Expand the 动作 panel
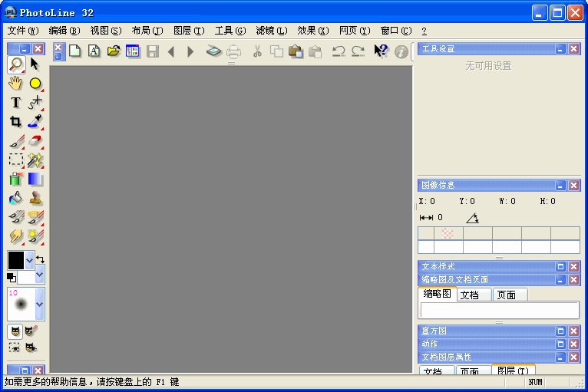This screenshot has width=588, height=392. pos(560,344)
